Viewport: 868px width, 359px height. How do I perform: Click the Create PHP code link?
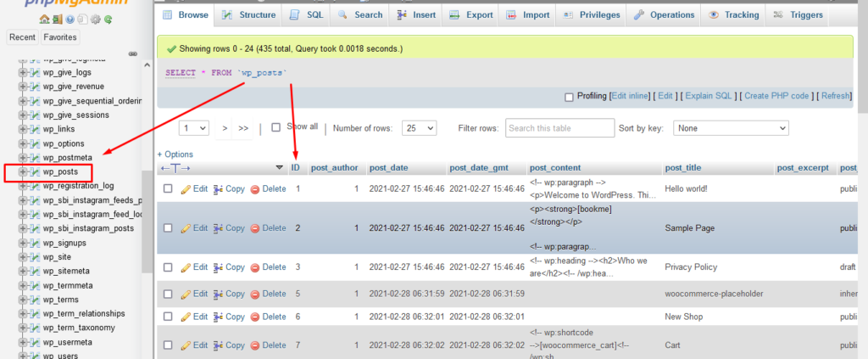(776, 96)
